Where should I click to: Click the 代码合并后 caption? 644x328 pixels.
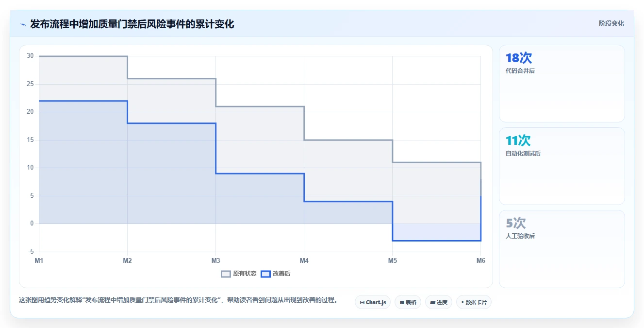coord(520,71)
